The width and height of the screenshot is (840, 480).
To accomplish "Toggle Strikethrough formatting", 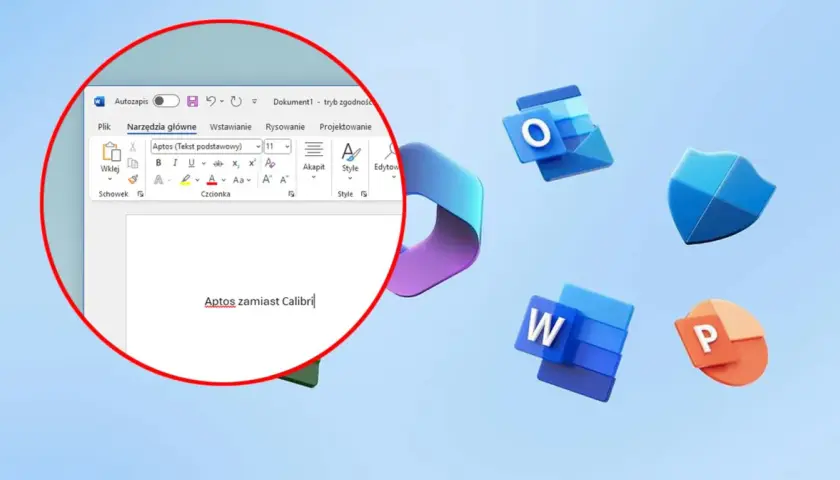I will 218,163.
